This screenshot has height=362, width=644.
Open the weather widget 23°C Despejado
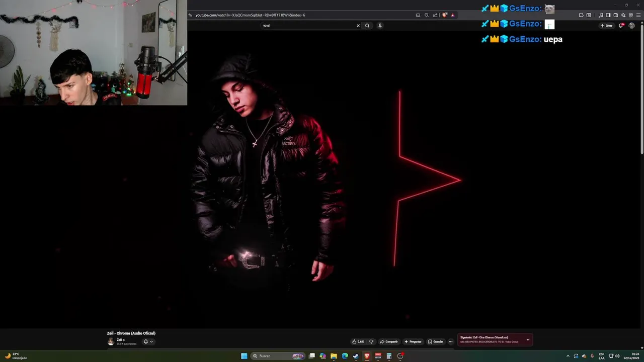pos(16,356)
